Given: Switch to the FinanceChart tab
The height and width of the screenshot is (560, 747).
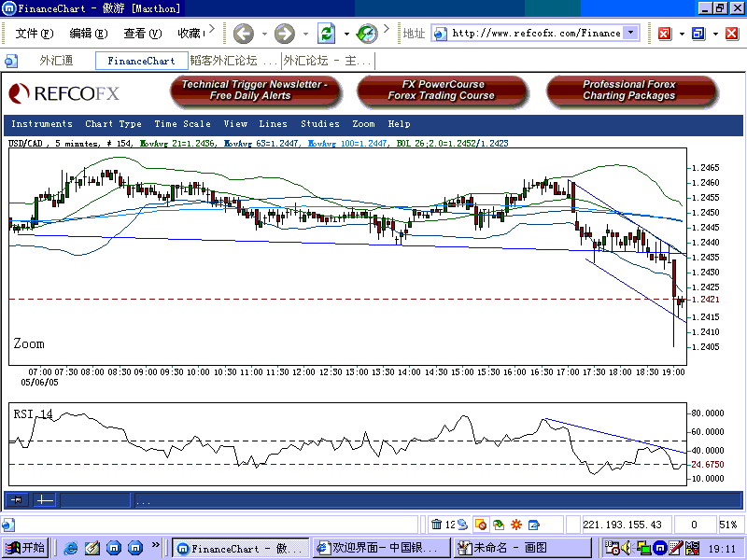Looking at the screenshot, I should pos(141,60).
